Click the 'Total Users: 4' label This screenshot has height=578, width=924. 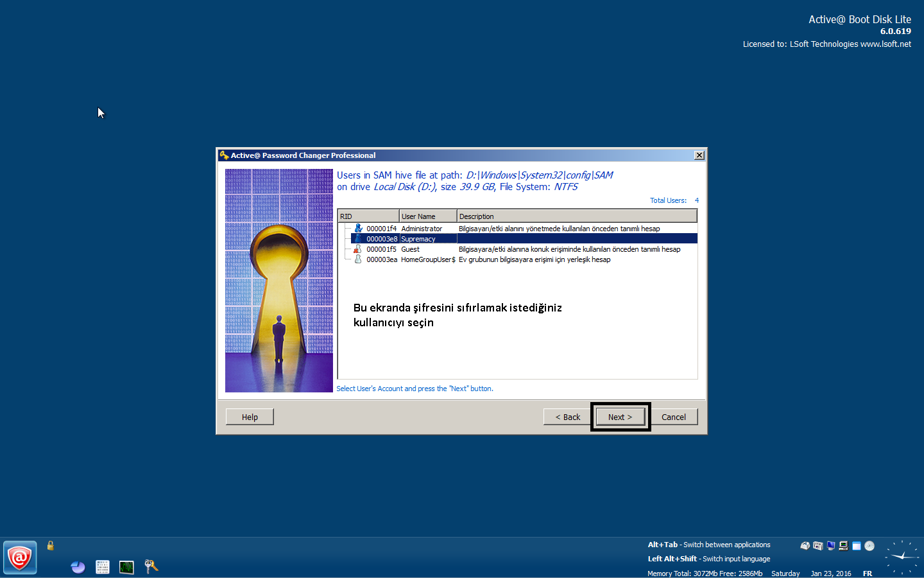coord(674,200)
